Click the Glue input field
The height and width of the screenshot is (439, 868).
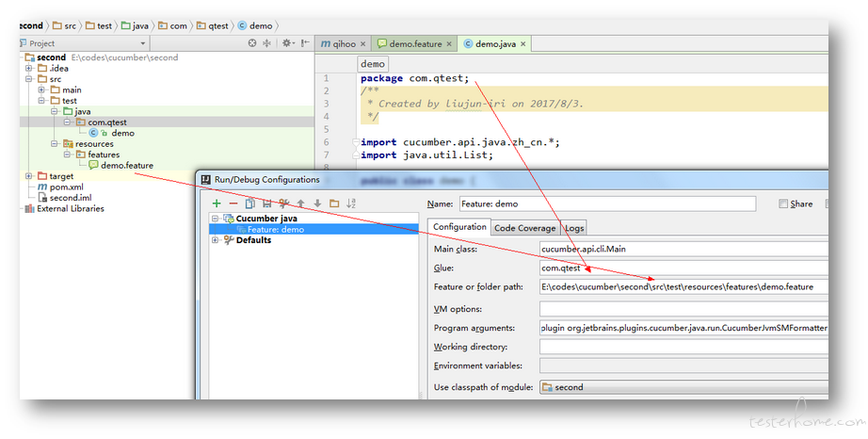(x=684, y=268)
